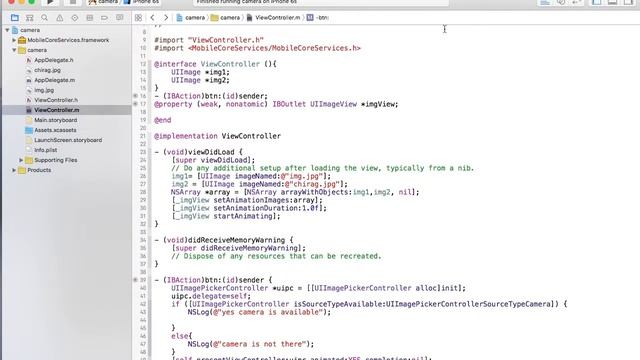
Task: Open camera folder jump bar segment
Action: (x=226, y=18)
